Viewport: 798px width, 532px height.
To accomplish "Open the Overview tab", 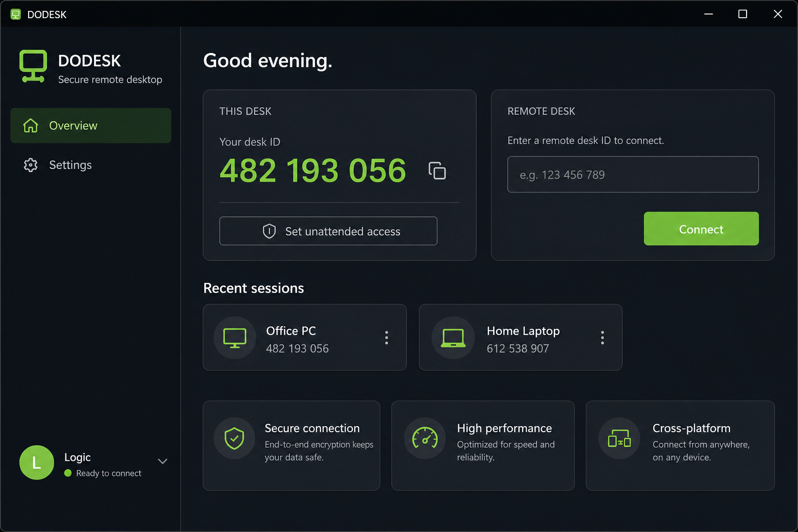I will click(x=91, y=126).
